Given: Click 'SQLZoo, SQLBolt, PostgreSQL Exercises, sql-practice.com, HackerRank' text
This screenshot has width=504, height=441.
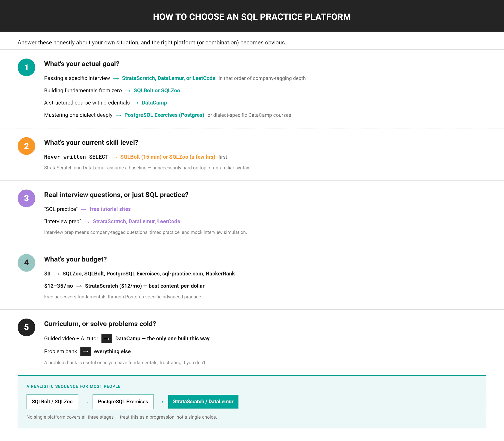Looking at the screenshot, I should (x=149, y=274).
